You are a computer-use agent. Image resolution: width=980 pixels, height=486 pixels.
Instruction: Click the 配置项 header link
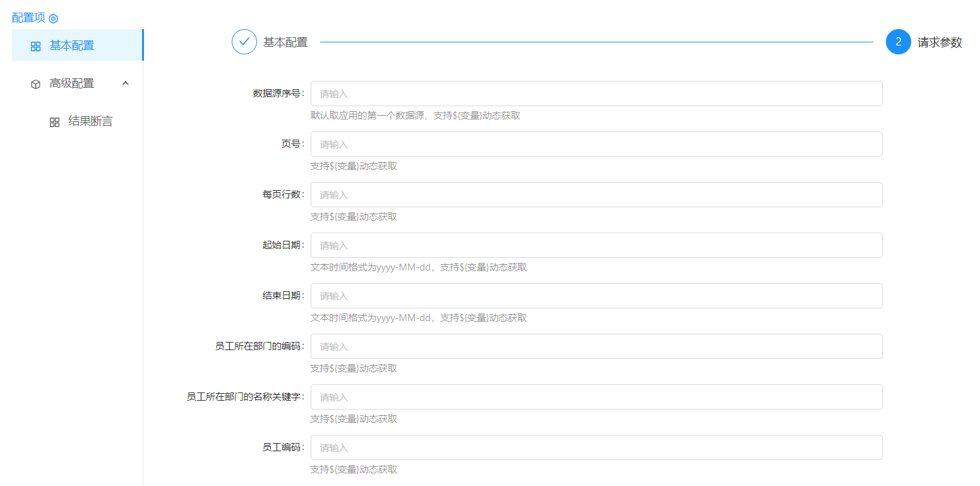28,18
